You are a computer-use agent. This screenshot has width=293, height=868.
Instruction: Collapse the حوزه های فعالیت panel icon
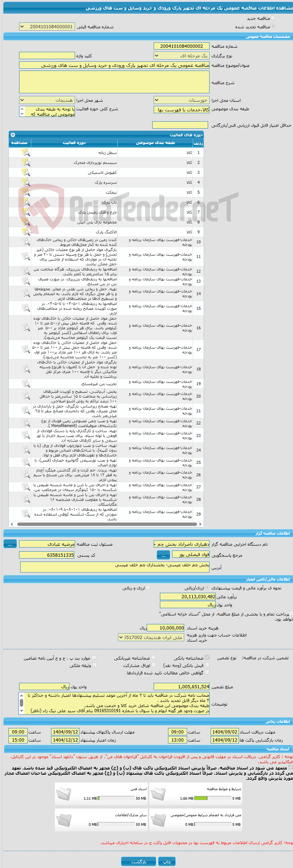point(13,135)
